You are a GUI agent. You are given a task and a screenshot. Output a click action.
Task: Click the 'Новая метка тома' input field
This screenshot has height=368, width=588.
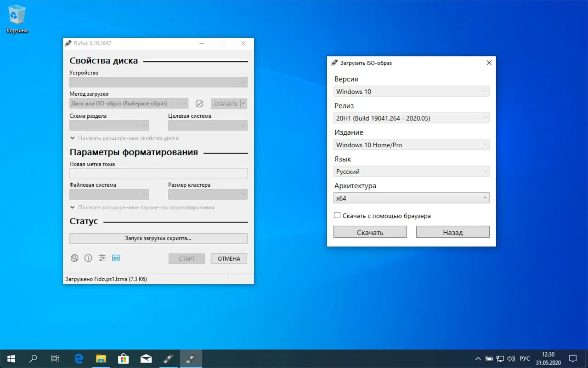[x=158, y=173]
